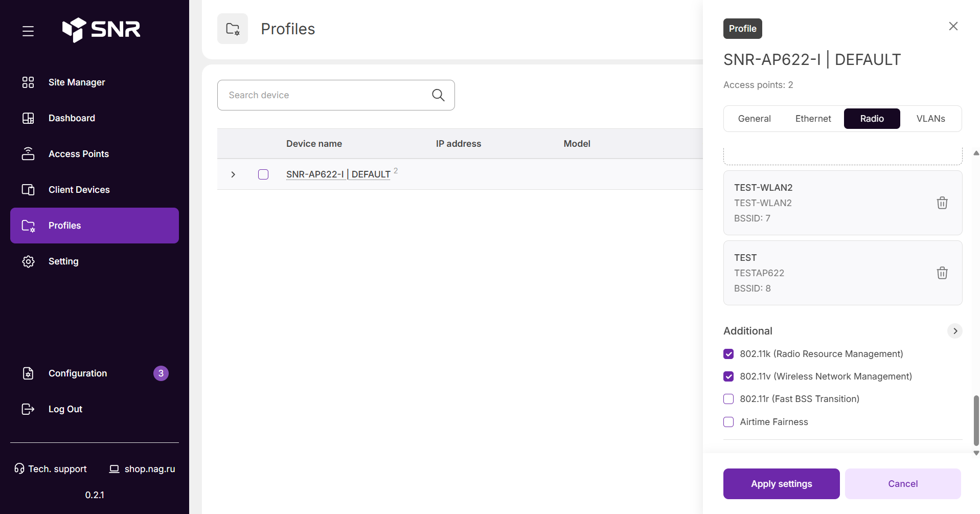Click the Cancel button
This screenshot has width=980, height=514.
point(903,484)
